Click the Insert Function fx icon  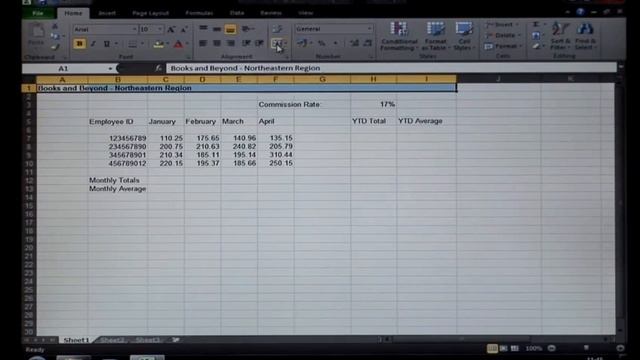tap(158, 69)
